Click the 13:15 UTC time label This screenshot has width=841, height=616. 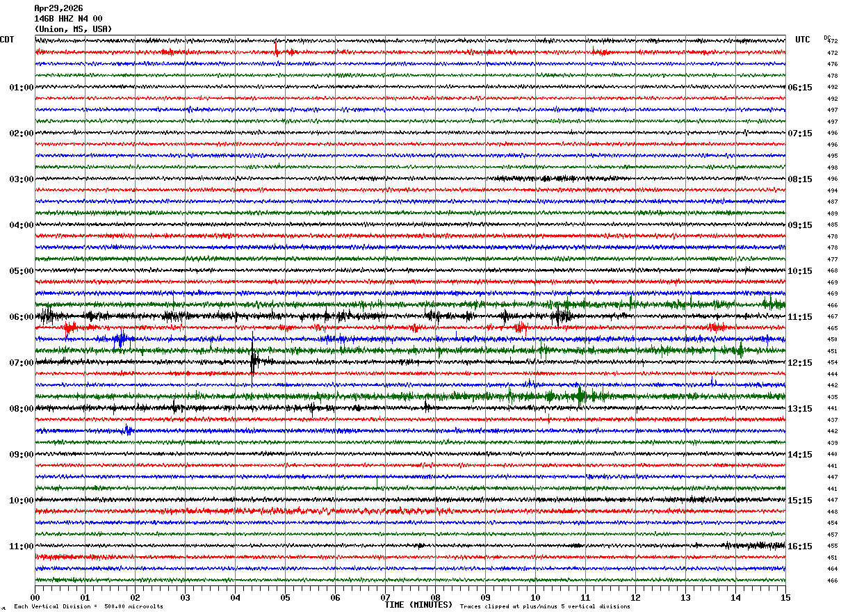pos(800,409)
